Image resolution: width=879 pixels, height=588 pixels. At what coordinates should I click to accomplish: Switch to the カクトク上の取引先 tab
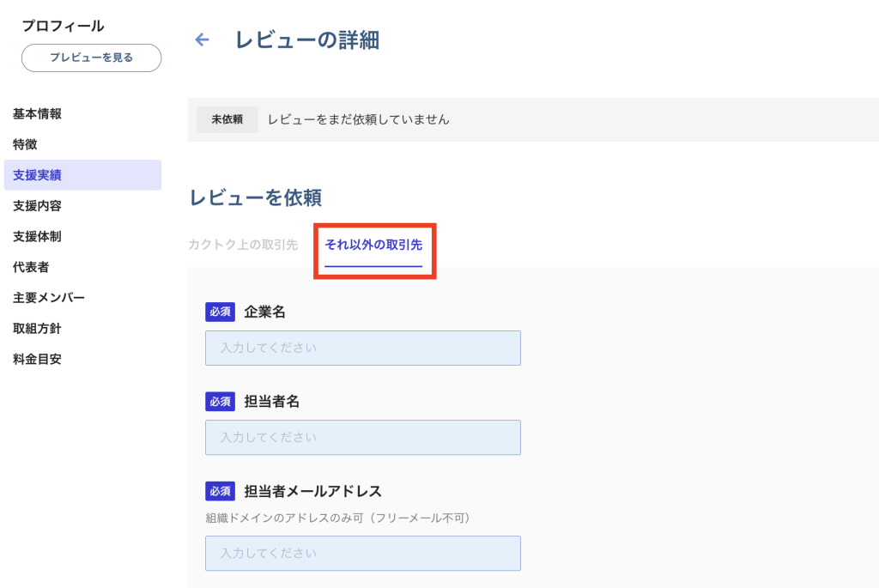tap(243, 245)
